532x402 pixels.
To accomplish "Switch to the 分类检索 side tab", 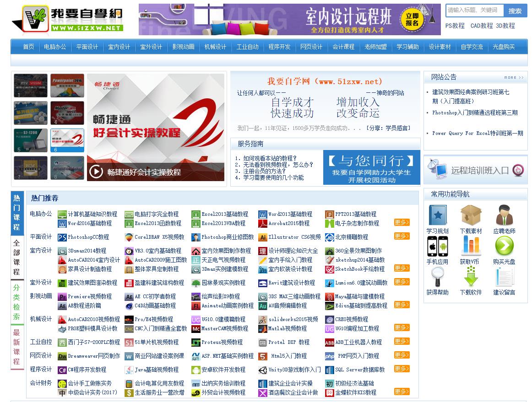I will 16,302.
